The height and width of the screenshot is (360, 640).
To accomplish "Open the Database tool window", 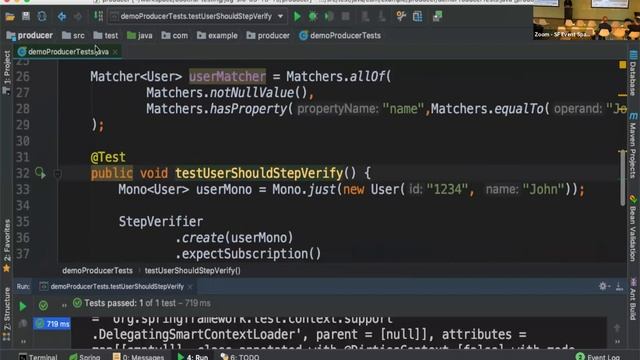I will 633,73.
